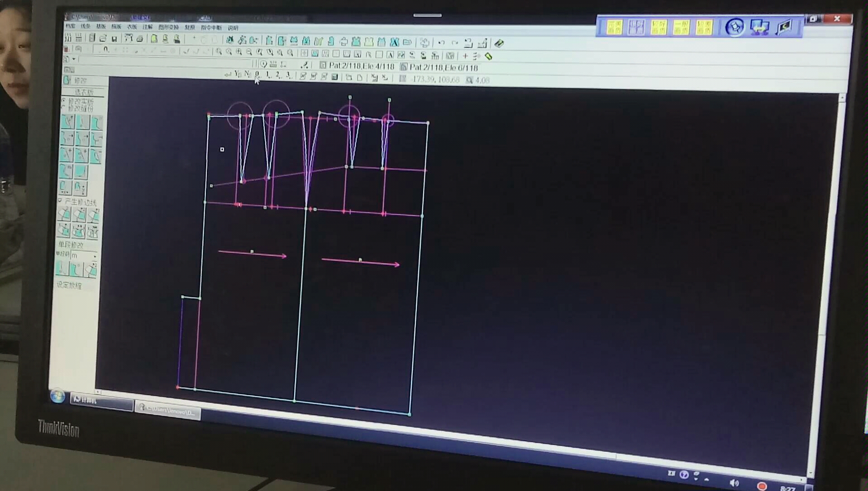Click the number 2 button in command bar
This screenshot has width=868, height=491.
click(278, 75)
